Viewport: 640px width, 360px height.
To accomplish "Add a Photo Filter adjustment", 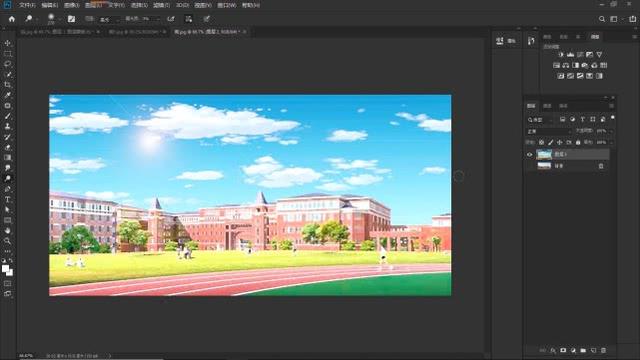I will click(x=585, y=65).
